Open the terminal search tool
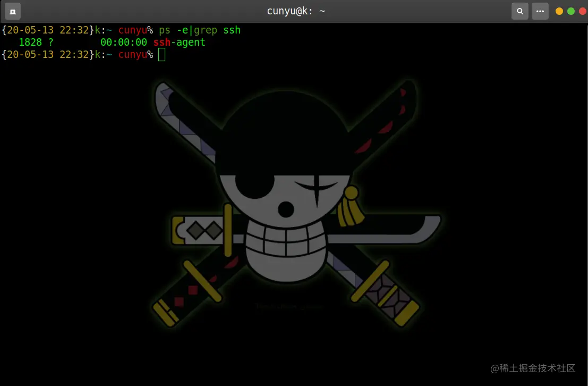Viewport: 588px width, 386px height. 520,11
